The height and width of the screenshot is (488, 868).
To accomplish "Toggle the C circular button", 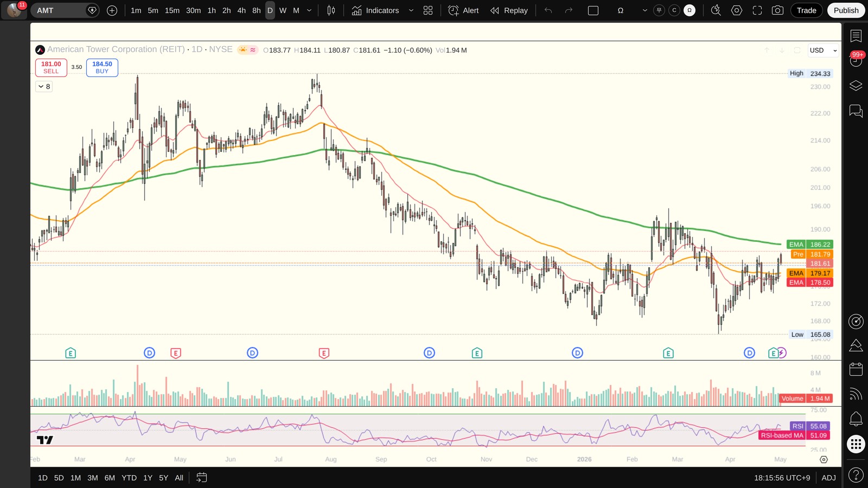I will [674, 10].
